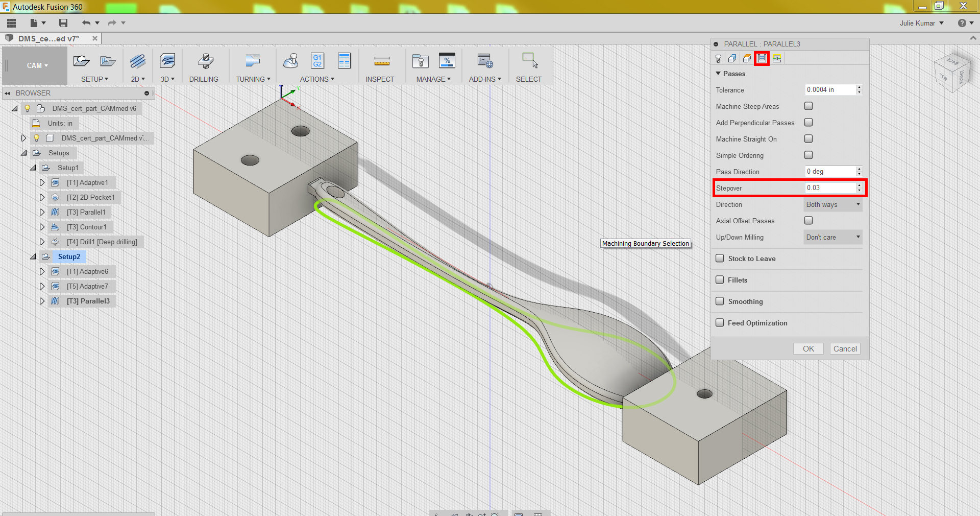Open the Direction 'Both ways' dropdown
Screen dimensions: 980x516
tap(833, 204)
